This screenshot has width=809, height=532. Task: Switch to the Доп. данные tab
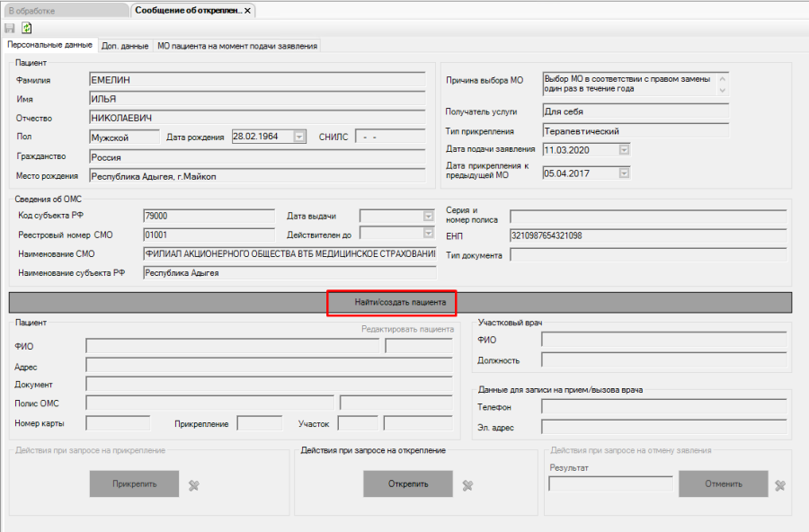(125, 46)
